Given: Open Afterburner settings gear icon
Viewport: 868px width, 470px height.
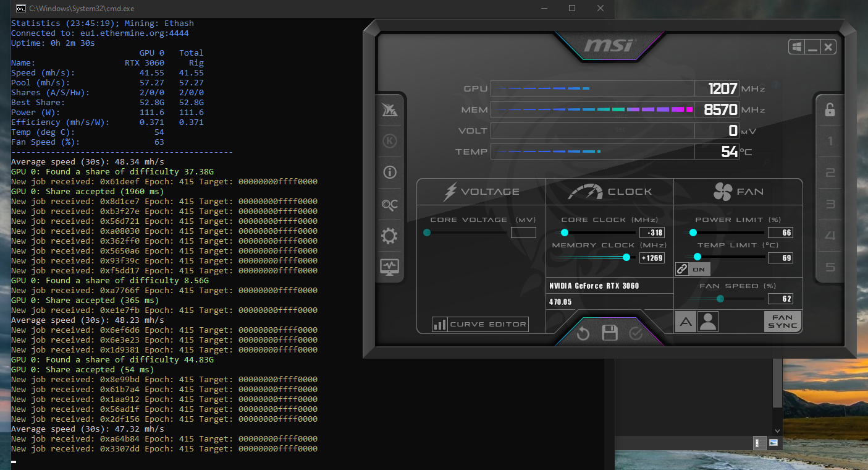Looking at the screenshot, I should [390, 236].
